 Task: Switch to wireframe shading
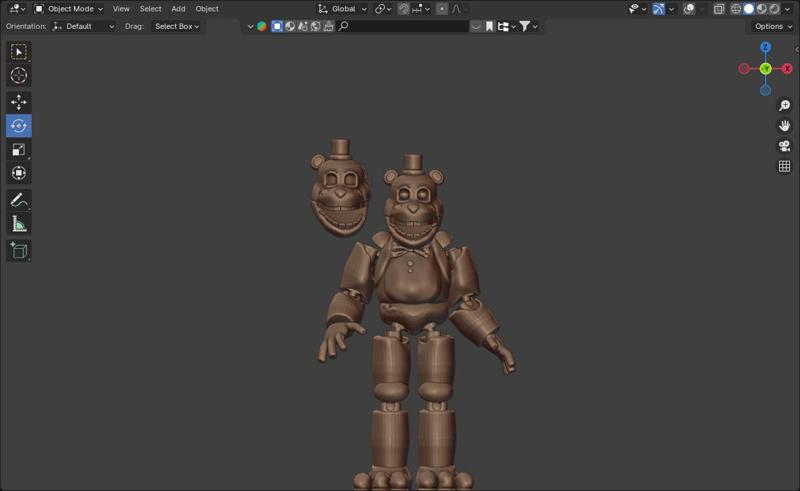(x=736, y=9)
